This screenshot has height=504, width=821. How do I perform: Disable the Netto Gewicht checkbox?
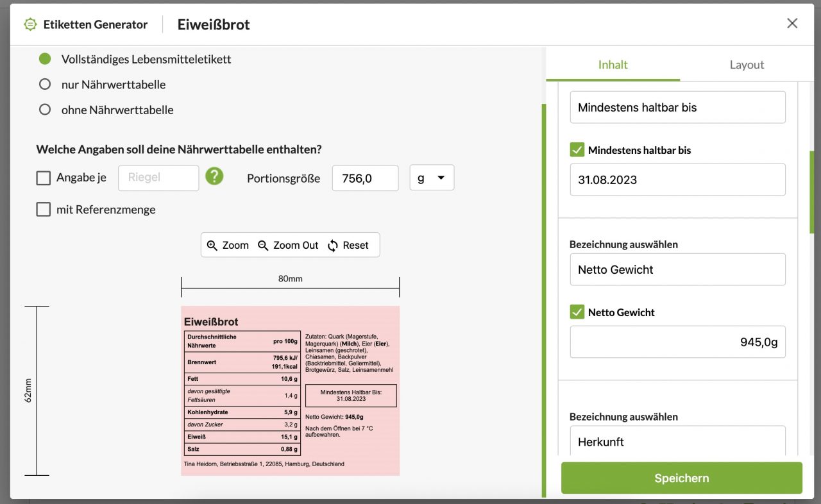[577, 312]
